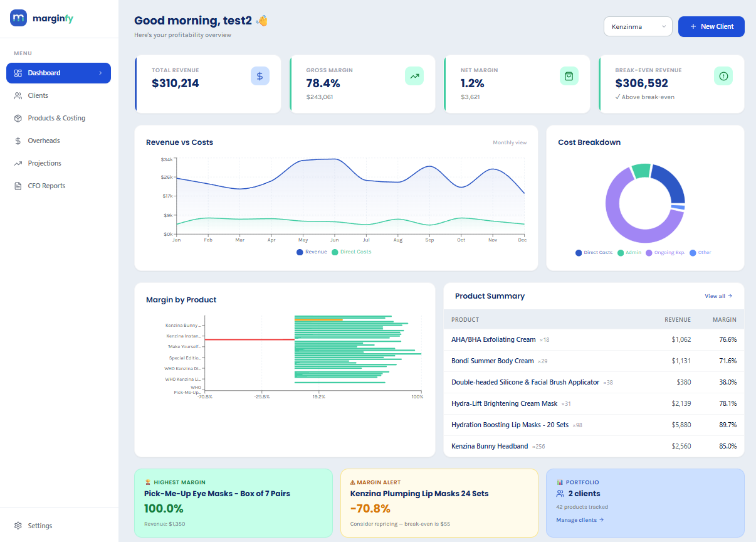Click the 89.7% margin cell
The image size is (756, 542).
coord(728,425)
